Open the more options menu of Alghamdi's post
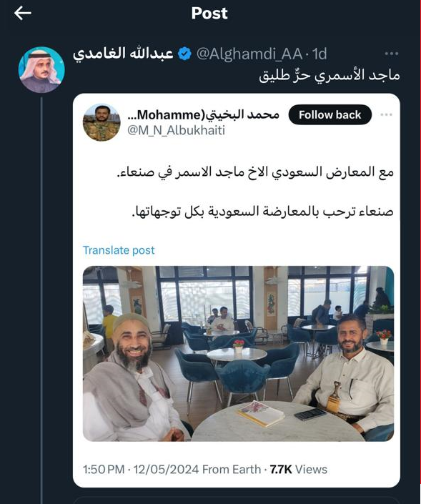The width and height of the screenshot is (421, 504). click(x=392, y=54)
